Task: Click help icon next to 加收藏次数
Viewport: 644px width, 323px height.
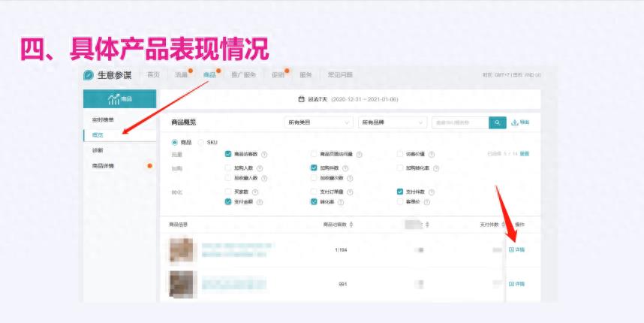Action: pos(350,178)
